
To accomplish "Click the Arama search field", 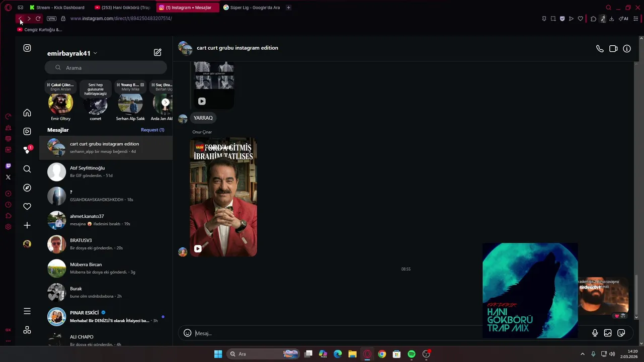I will pos(106,67).
